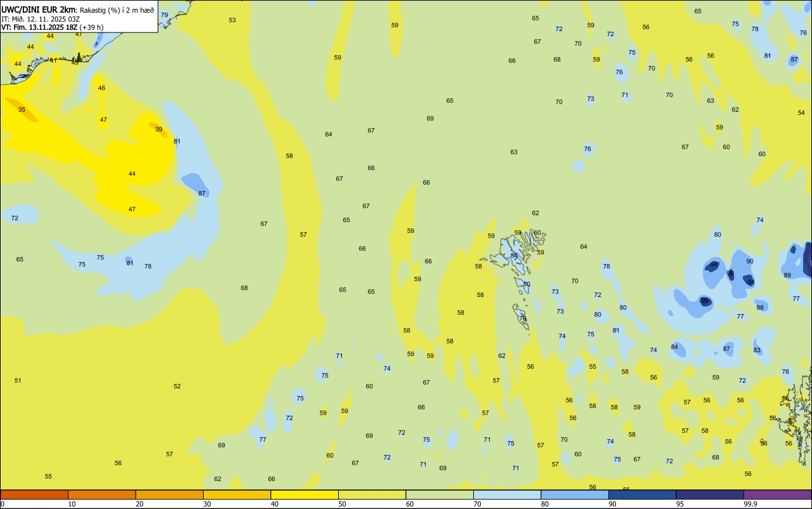Click the light blue 70–80 legend swatch
The width and height of the screenshot is (812, 509).
(507, 494)
